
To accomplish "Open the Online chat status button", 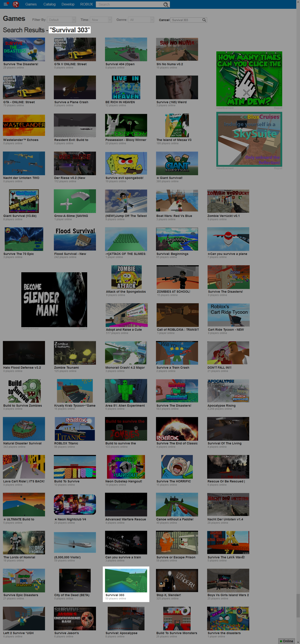I will (x=287, y=641).
